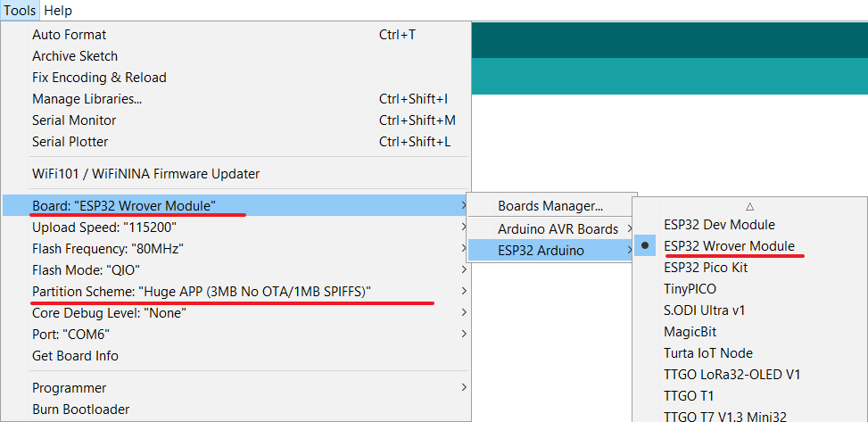The height and width of the screenshot is (422, 868).
Task: Expand Arduino AVR Boards submenu
Action: pyautogui.click(x=558, y=229)
